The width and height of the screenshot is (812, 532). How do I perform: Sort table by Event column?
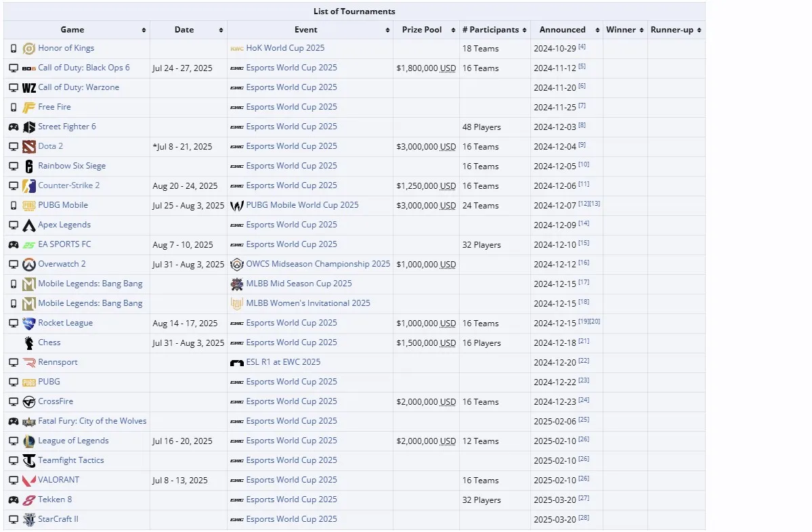(387, 30)
